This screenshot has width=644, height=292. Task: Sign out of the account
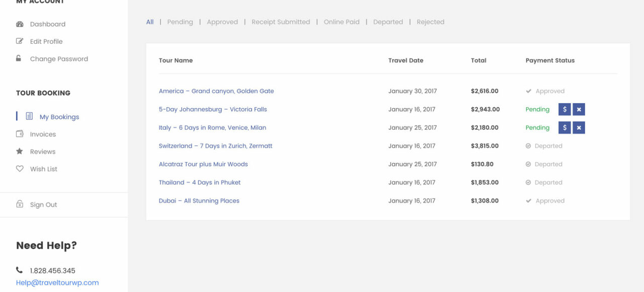[x=43, y=205]
